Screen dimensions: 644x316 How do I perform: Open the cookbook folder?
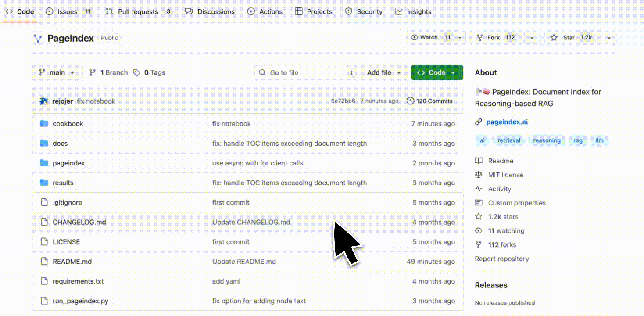pyautogui.click(x=68, y=124)
